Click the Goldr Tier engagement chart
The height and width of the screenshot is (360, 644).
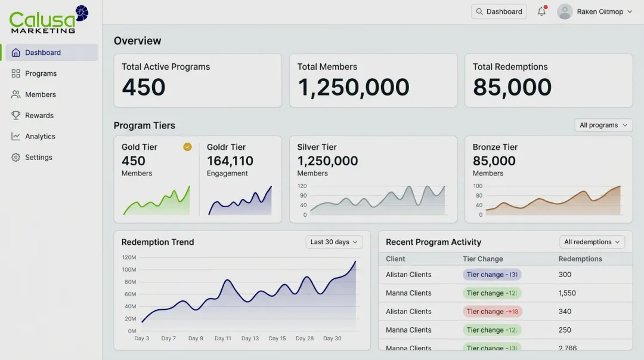click(x=240, y=201)
